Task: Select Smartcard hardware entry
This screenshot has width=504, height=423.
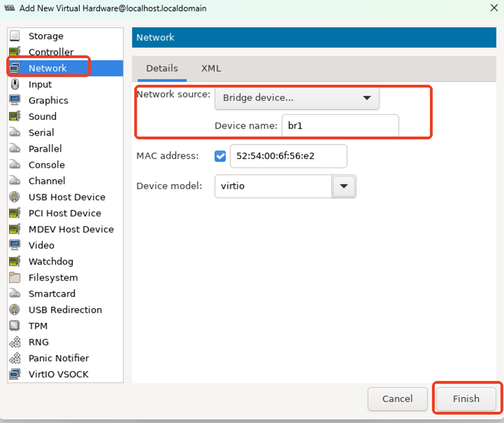Action: point(66,293)
